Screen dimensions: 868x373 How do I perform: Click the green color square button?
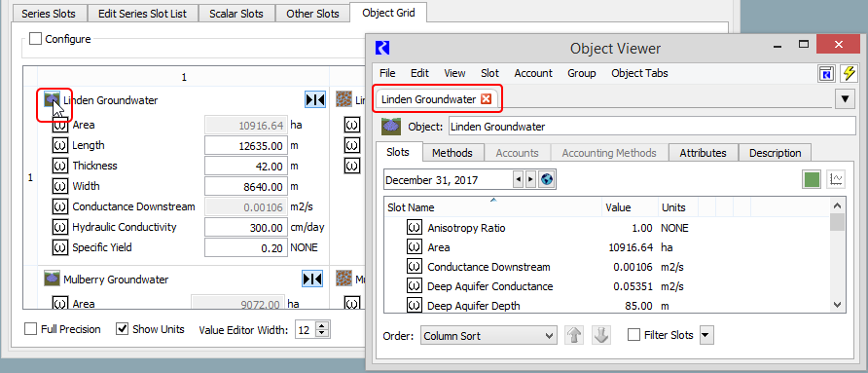coord(813,179)
